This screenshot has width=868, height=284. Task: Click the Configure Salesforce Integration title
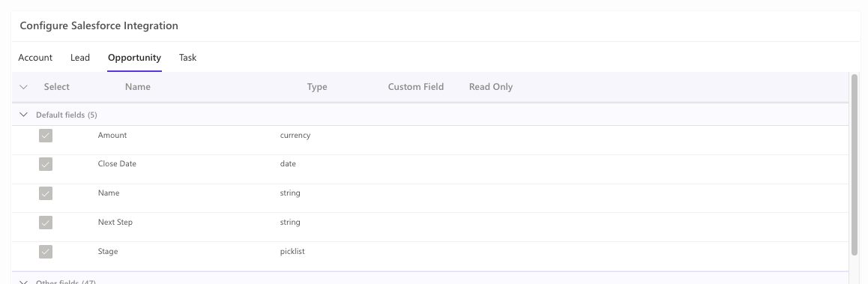click(99, 26)
